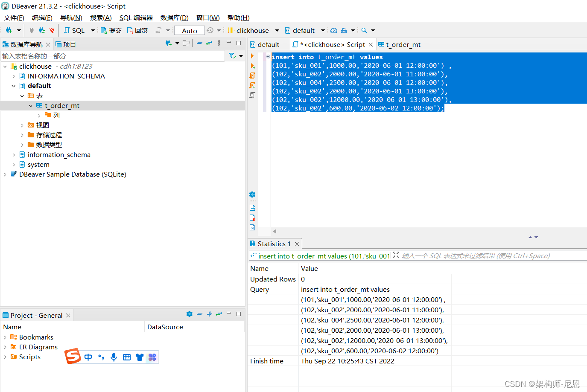Click the execute SQL script icon
587x392 pixels.
(x=252, y=75)
